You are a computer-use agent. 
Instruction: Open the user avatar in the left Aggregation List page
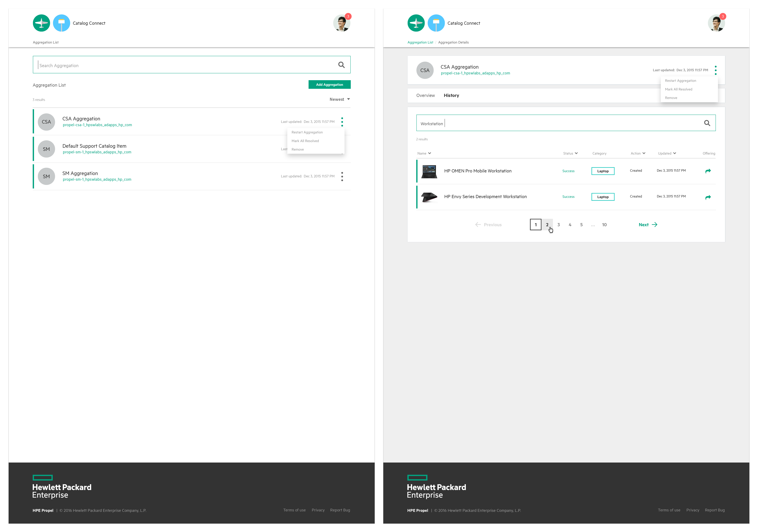342,23
